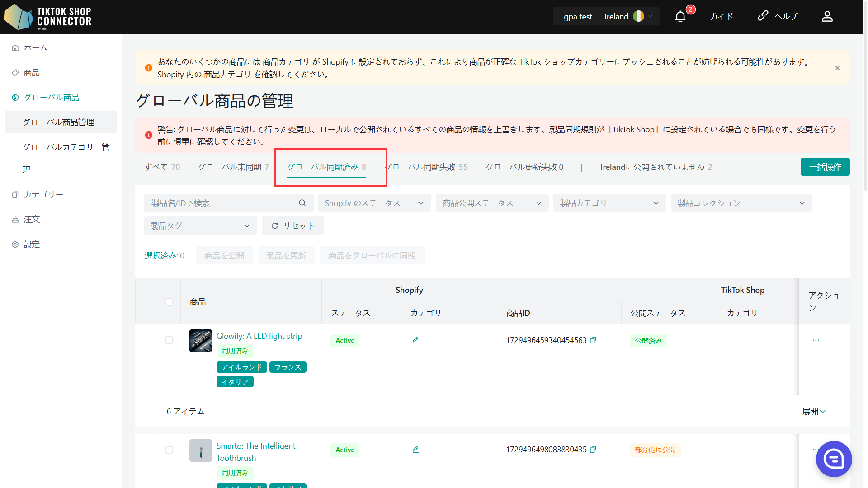Open 商品 in sidebar

pyautogui.click(x=61, y=73)
